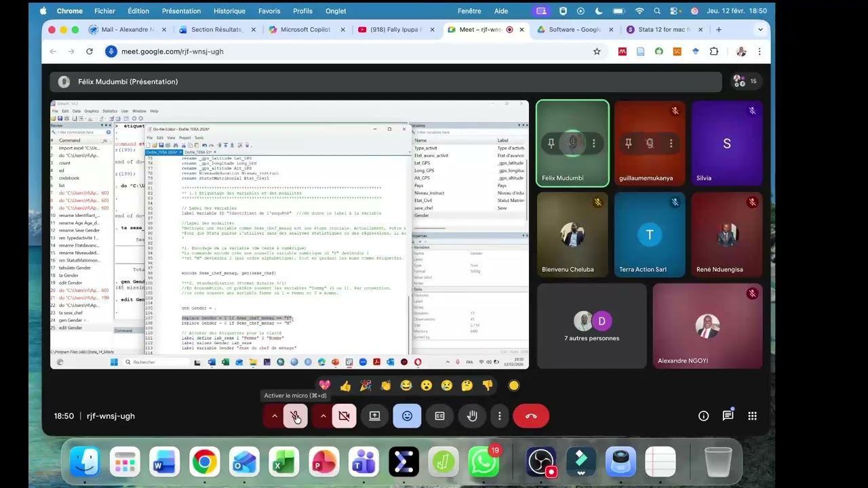Send the clapping hands reaction

tap(386, 386)
